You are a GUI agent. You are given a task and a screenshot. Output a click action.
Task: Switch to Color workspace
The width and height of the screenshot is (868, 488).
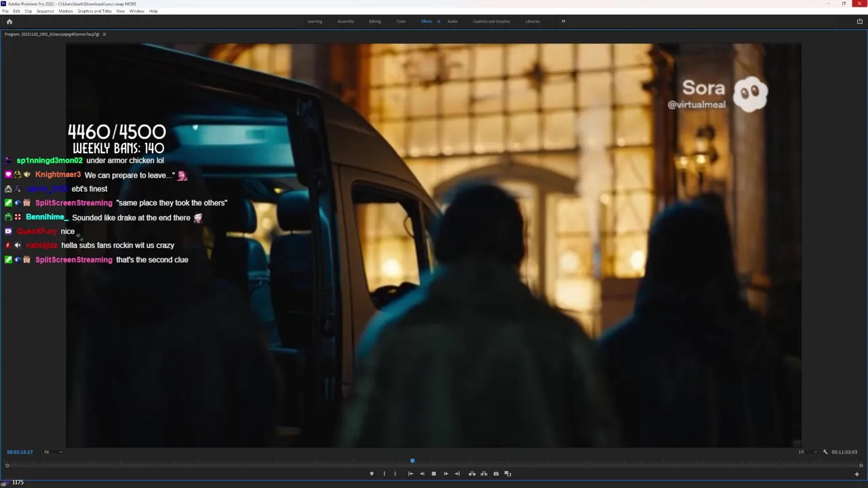coord(401,21)
